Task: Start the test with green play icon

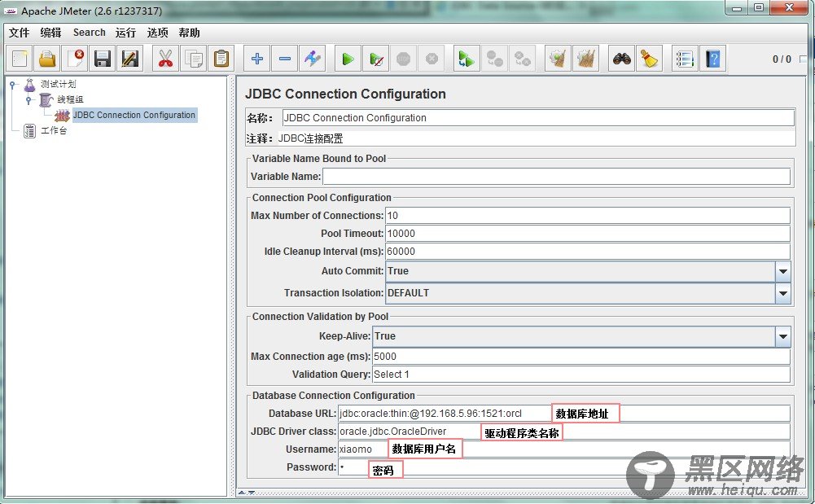Action: (x=348, y=58)
